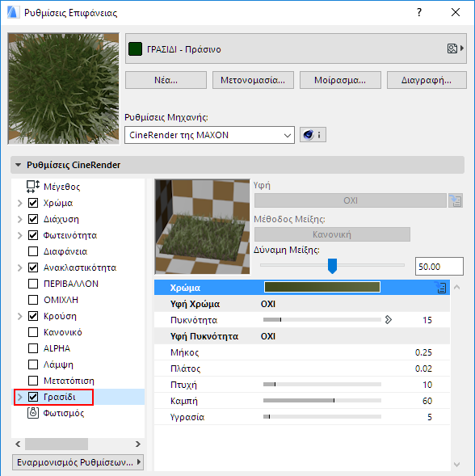This screenshot has width=475, height=476.
Task: Click the Υφή ΟΧΙ texture button
Action: [x=351, y=200]
